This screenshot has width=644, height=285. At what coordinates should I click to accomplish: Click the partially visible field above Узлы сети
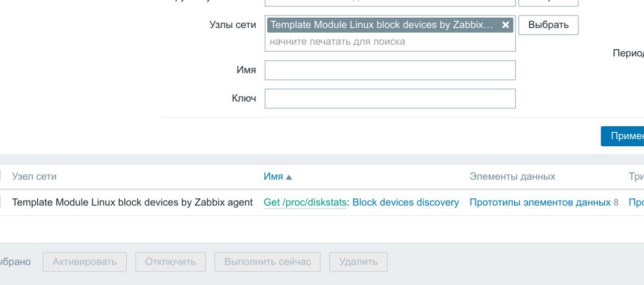pos(390,3)
